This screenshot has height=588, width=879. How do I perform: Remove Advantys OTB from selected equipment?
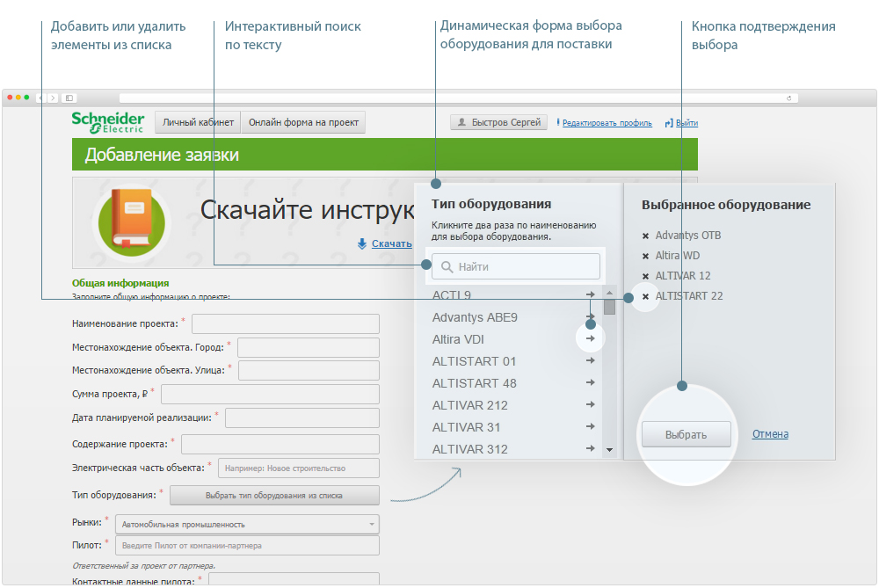645,236
